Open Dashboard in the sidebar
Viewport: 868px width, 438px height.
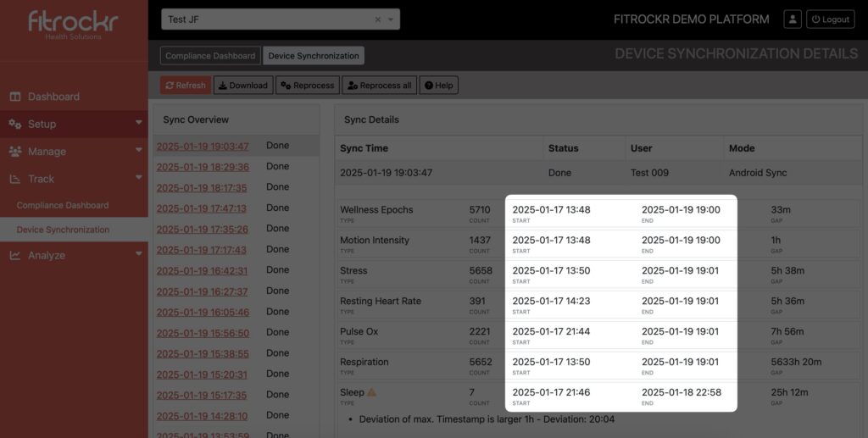53,97
